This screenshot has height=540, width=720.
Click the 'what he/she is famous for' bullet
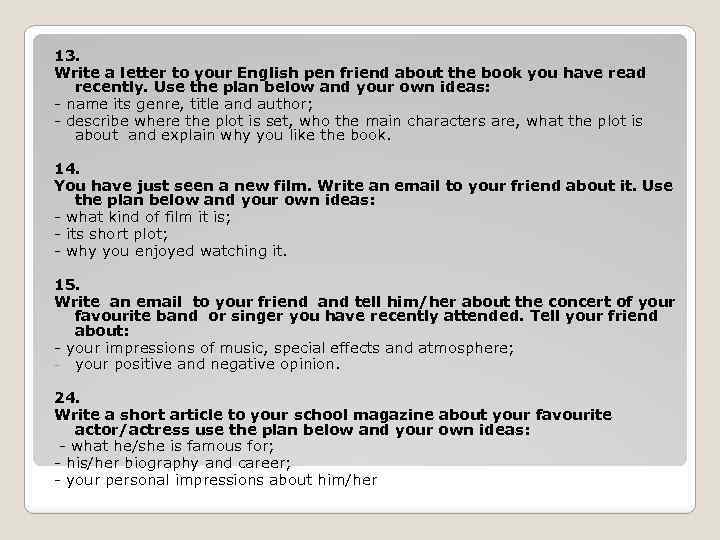165,446
